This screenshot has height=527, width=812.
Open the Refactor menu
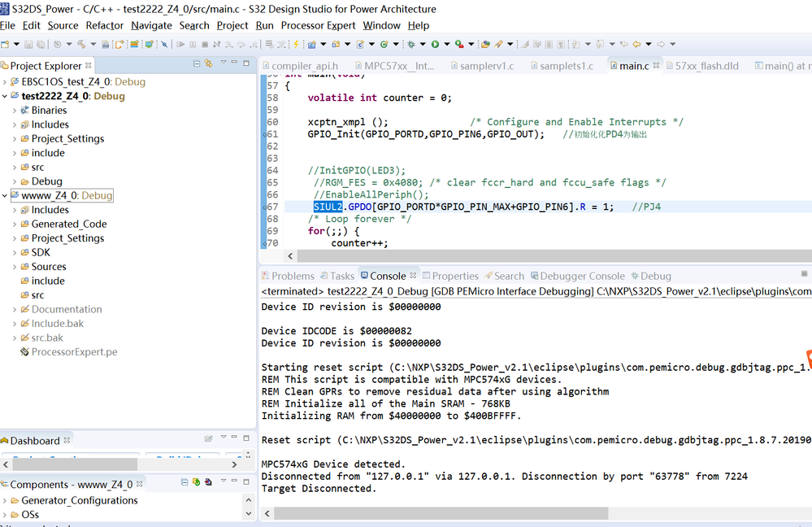105,25
